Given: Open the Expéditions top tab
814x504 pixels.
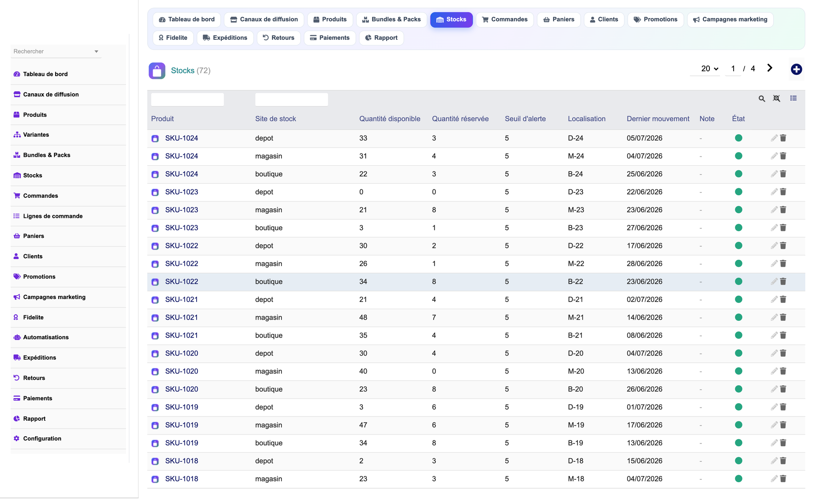Looking at the screenshot, I should [225, 38].
